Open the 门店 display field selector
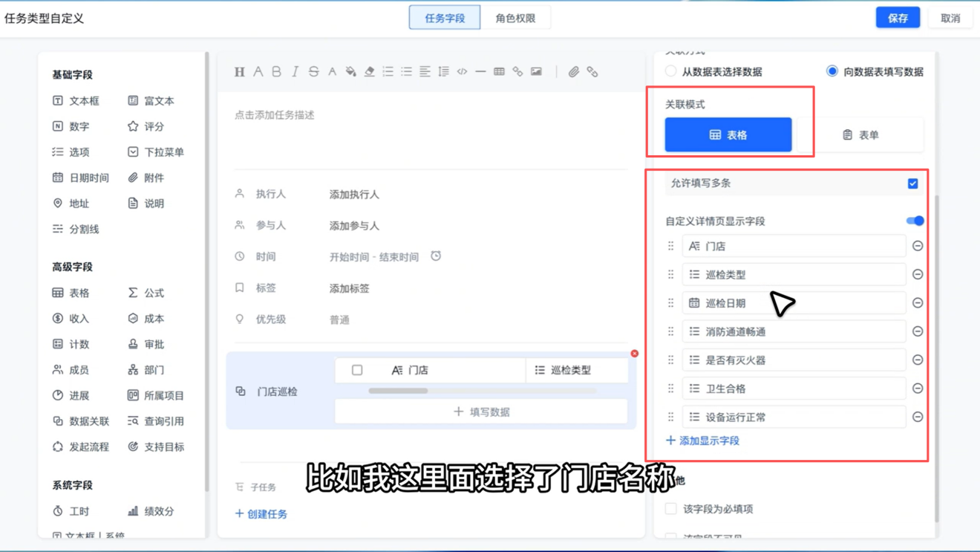Viewport: 980px width, 552px height. point(794,246)
